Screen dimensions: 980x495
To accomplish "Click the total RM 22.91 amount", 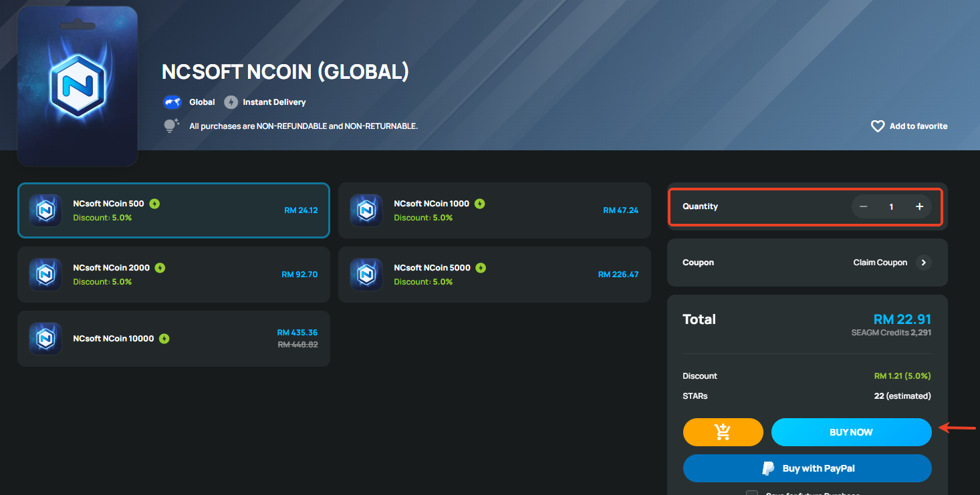I will click(x=902, y=319).
